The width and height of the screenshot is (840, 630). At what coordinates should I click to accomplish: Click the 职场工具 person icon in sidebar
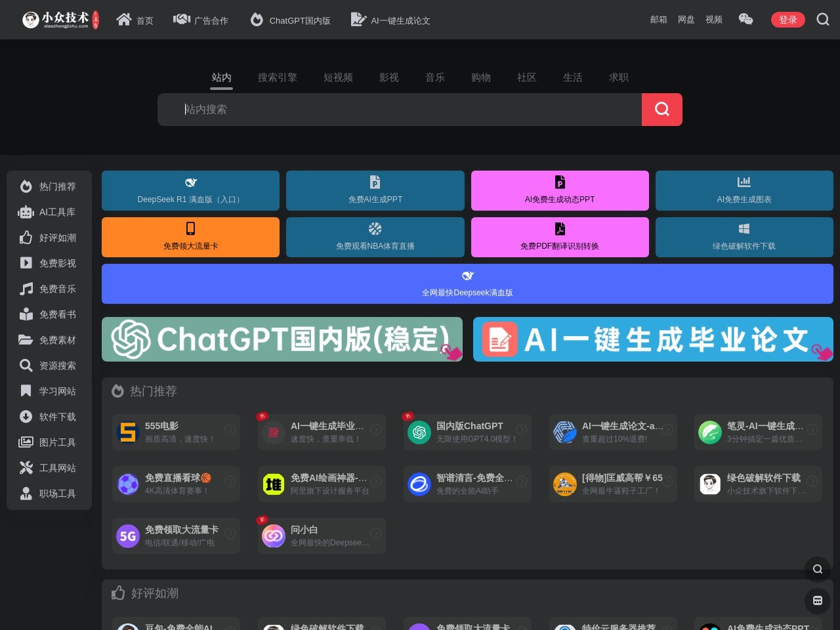click(26, 493)
